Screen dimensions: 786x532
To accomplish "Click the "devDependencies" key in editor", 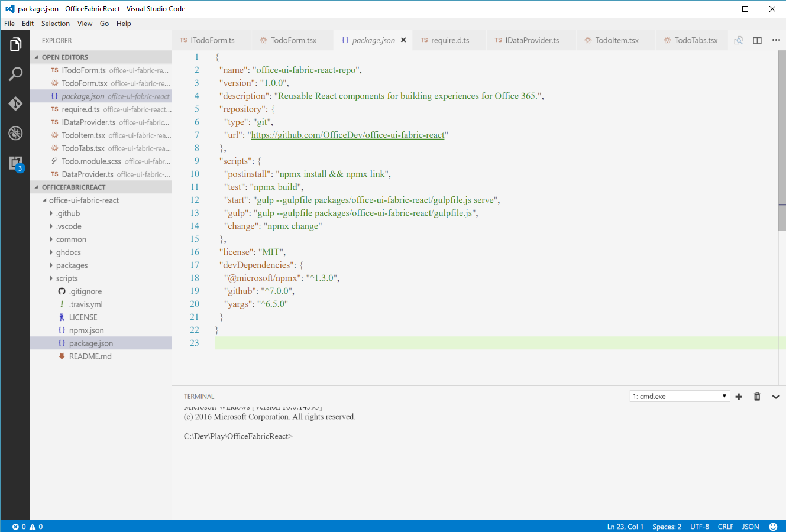I will tap(257, 265).
